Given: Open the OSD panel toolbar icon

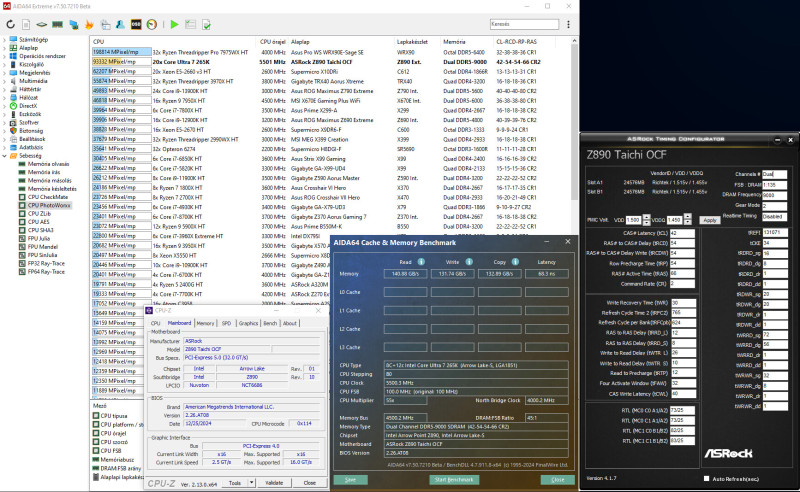Looking at the screenshot, I should click(135, 24).
